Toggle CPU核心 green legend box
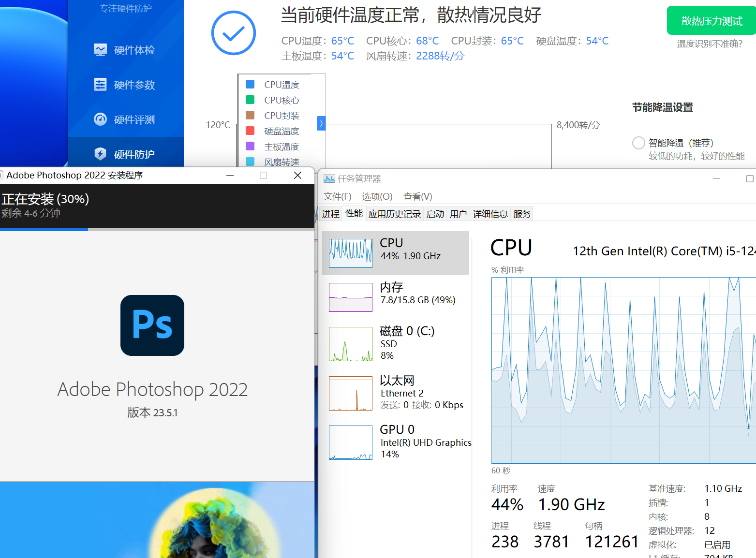This screenshot has height=558, width=756. 250,100
